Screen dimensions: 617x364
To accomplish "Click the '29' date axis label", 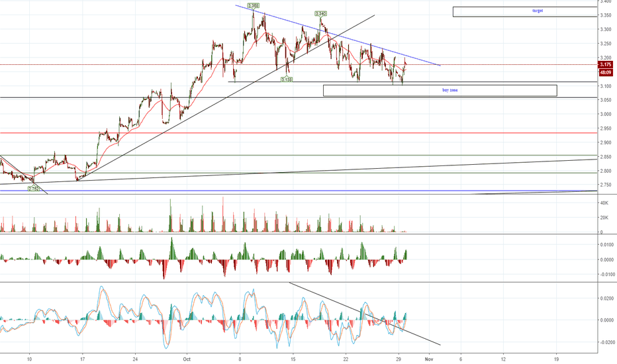I will [x=399, y=359].
